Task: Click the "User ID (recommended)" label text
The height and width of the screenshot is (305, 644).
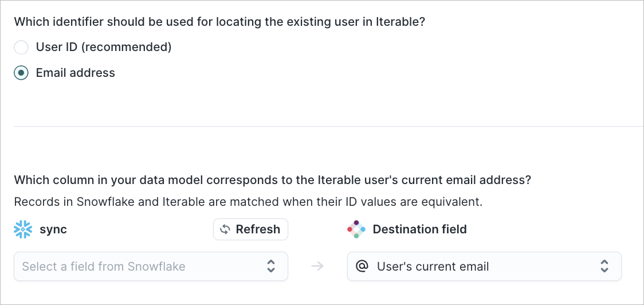Action: pos(104,47)
